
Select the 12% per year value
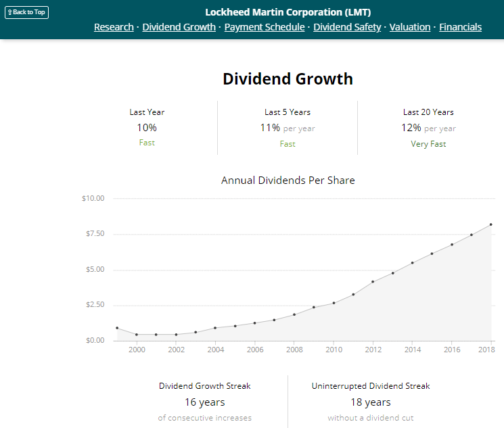coord(428,128)
